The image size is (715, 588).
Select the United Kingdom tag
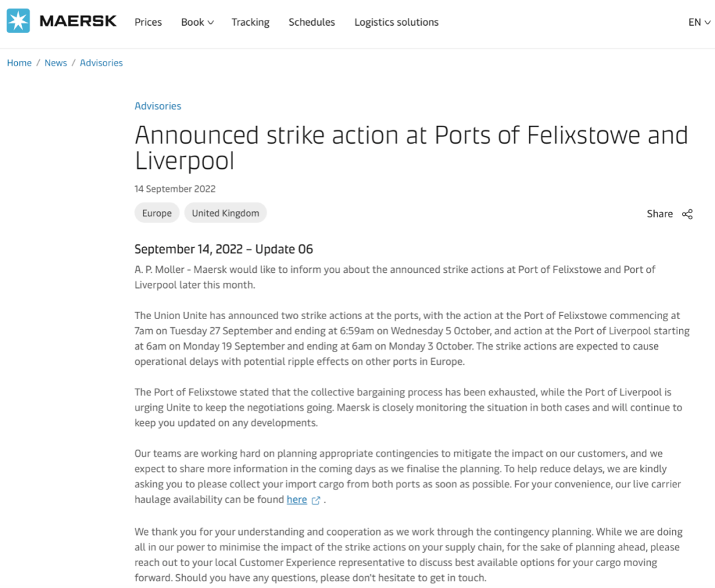coord(225,213)
